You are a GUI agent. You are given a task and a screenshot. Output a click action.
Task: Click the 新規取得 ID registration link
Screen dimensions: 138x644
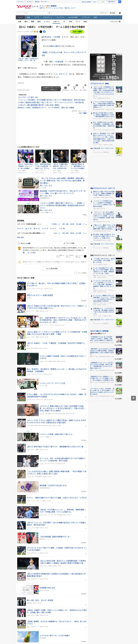[54, 6]
